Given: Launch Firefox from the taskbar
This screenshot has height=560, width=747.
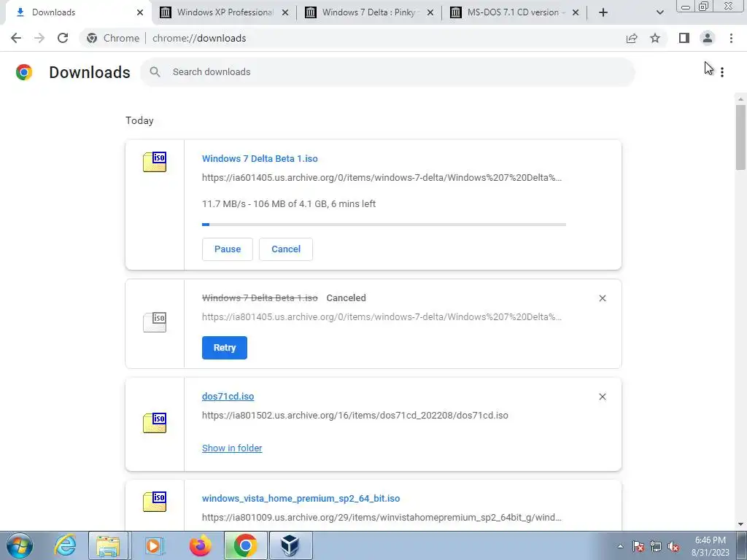Looking at the screenshot, I should click(x=200, y=545).
